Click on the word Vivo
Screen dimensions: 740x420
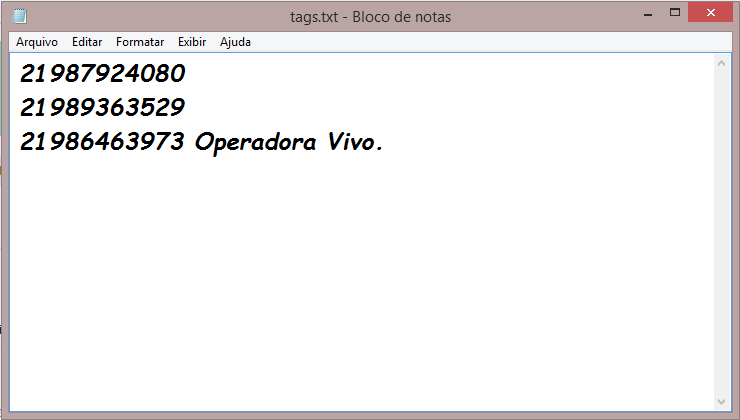tap(354, 142)
